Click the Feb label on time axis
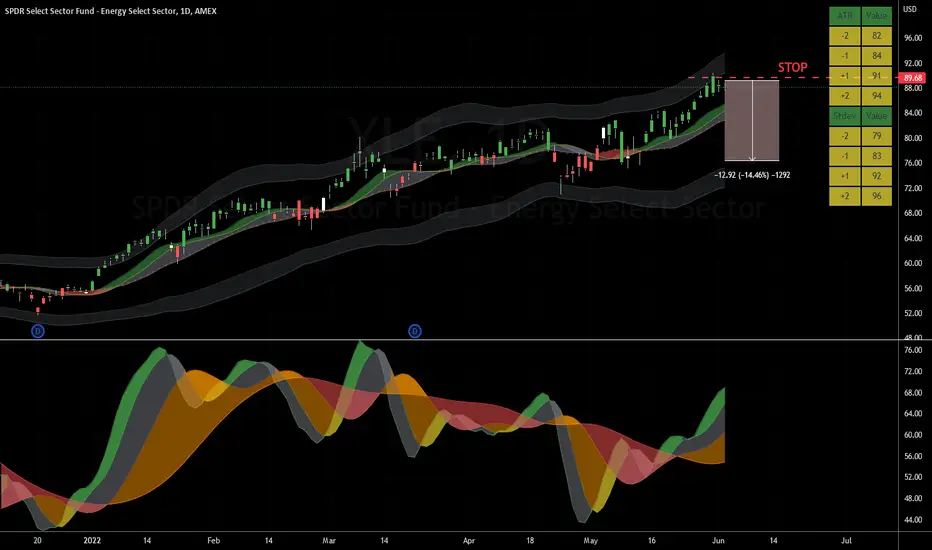 [213, 540]
